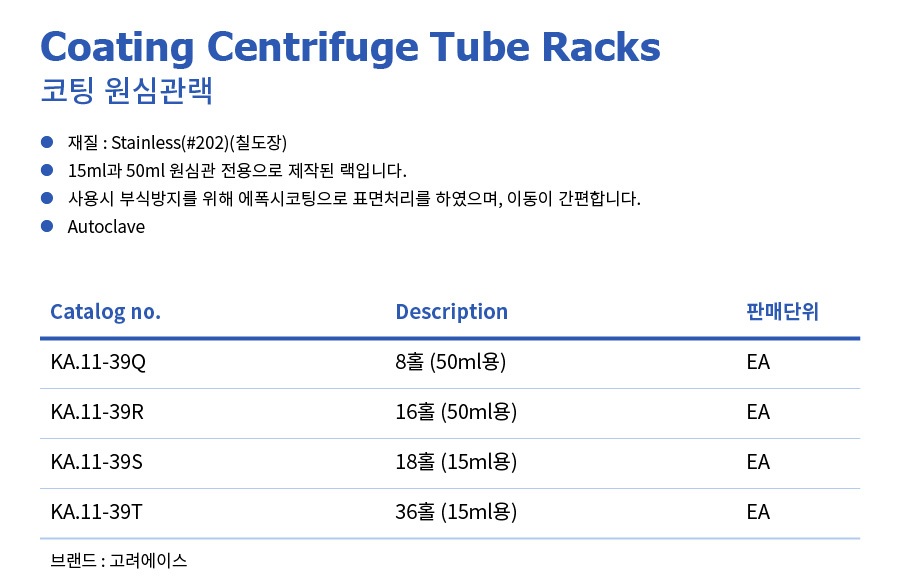The width and height of the screenshot is (900, 588).
Task: Open the KA.11-39T catalog entry
Action: 97,512
